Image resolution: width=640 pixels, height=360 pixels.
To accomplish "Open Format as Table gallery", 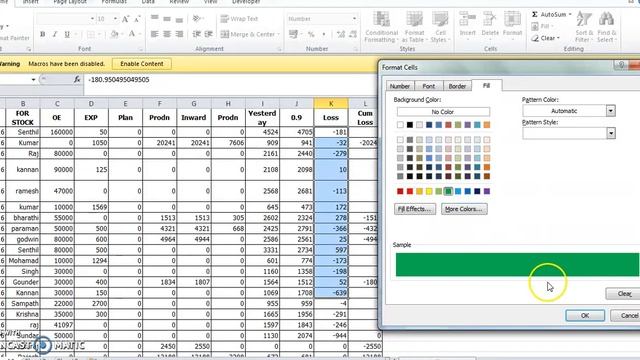I will point(414,27).
